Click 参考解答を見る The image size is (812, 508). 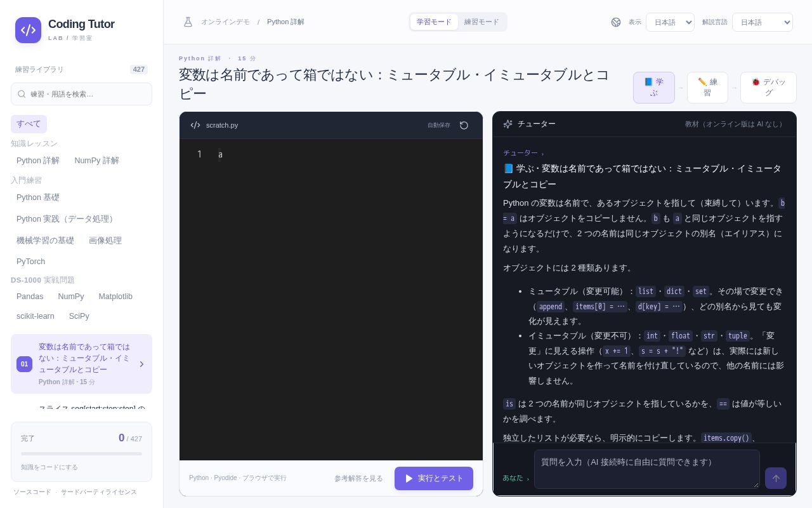click(x=358, y=478)
